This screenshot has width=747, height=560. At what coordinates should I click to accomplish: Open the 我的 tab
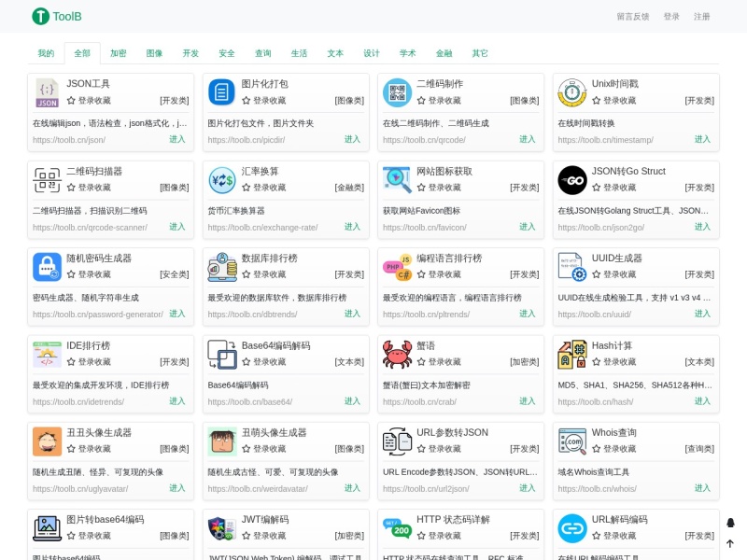click(x=46, y=53)
